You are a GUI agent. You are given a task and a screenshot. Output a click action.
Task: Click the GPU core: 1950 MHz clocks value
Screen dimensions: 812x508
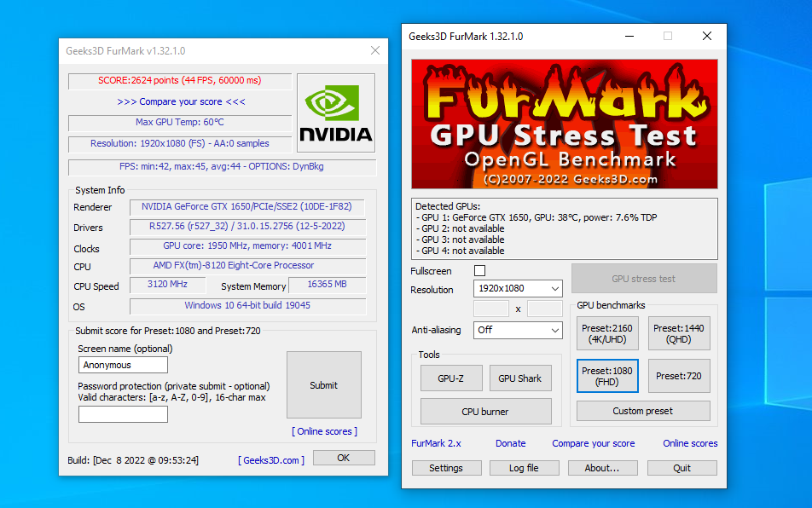pos(247,245)
